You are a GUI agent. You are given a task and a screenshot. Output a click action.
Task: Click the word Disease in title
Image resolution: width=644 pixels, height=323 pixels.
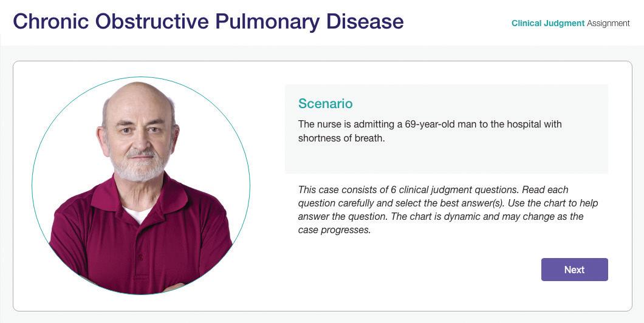pos(365,22)
